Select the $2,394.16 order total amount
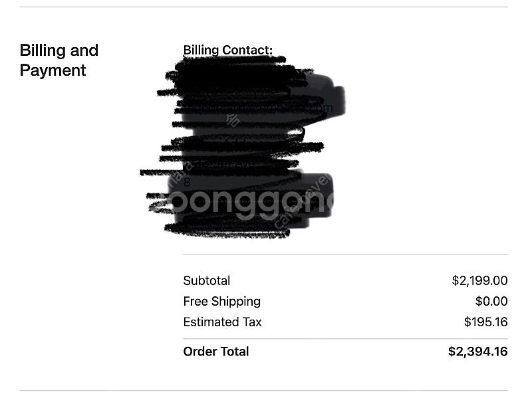 (x=477, y=352)
